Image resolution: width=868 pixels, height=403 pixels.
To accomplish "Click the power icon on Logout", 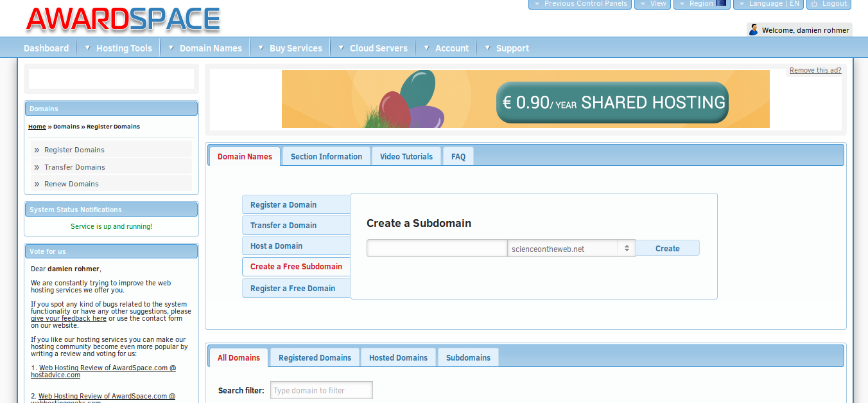I will pos(814,4).
